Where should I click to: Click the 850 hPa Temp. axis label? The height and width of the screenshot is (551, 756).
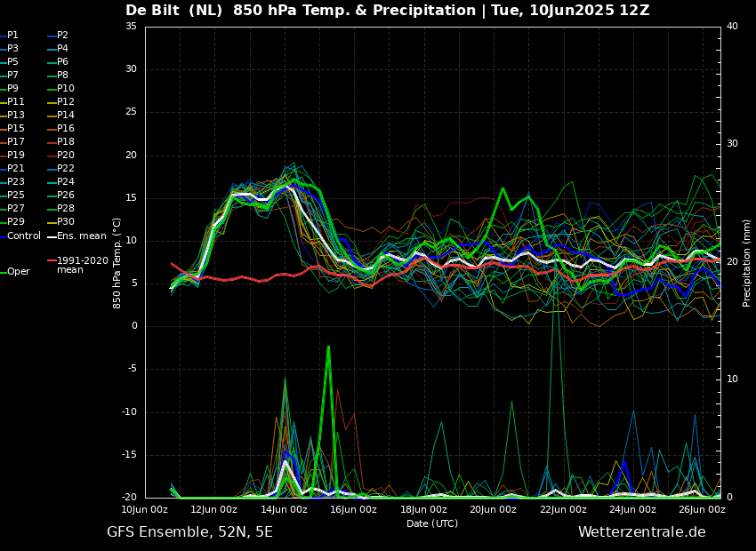(x=117, y=262)
